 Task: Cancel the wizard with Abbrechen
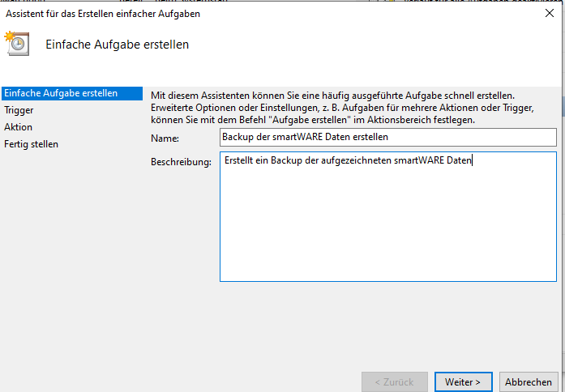tap(528, 381)
